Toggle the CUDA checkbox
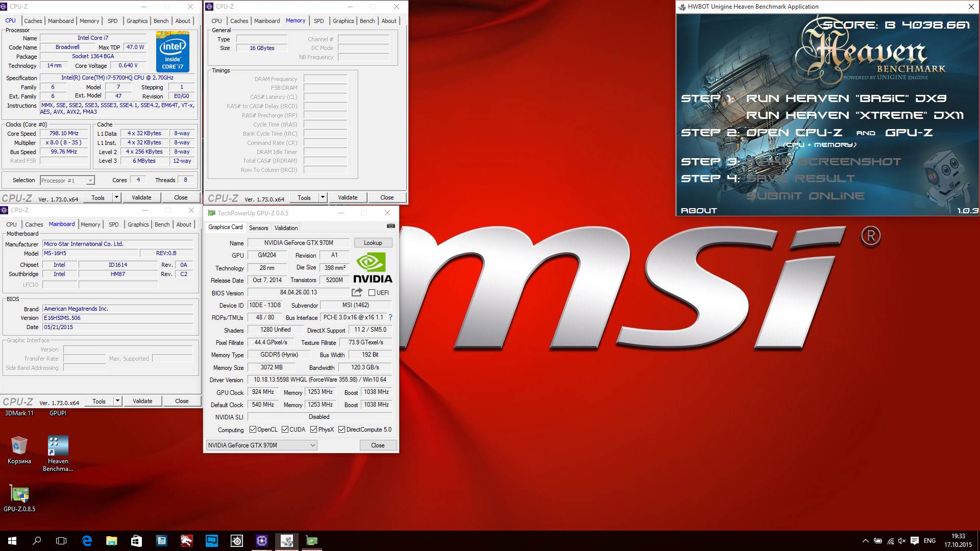Screen dimensions: 980x551 pos(285,430)
